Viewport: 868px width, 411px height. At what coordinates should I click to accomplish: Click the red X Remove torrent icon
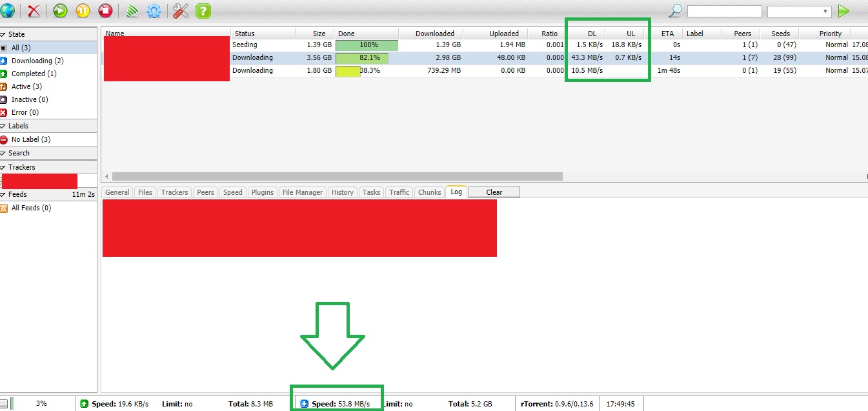(33, 10)
